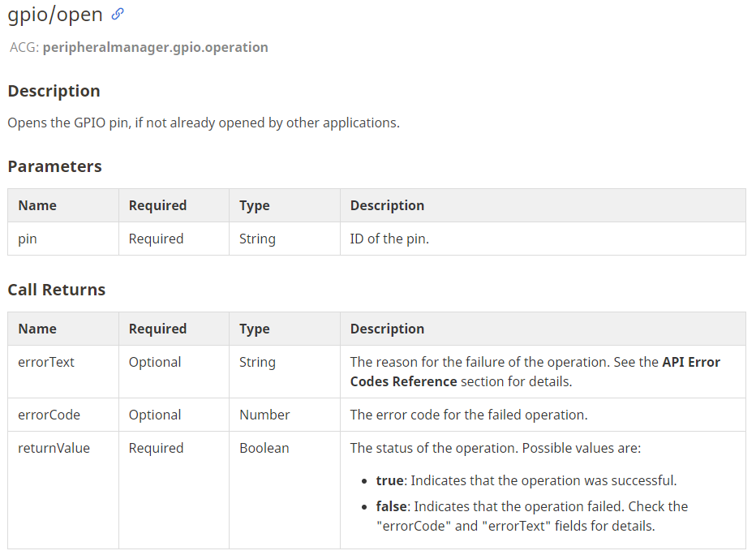
Task: Click the errorText row name cell
Action: [x=63, y=372]
